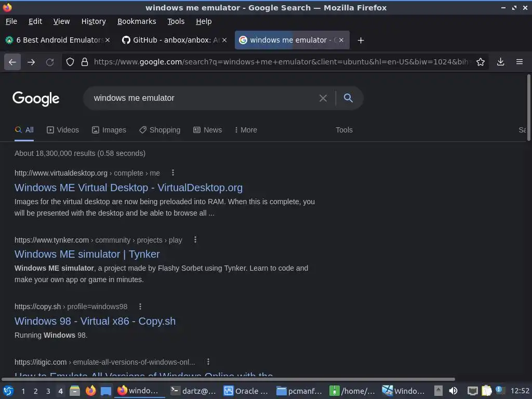
Task: Open the update notifier tray icon
Action: pyautogui.click(x=500, y=390)
